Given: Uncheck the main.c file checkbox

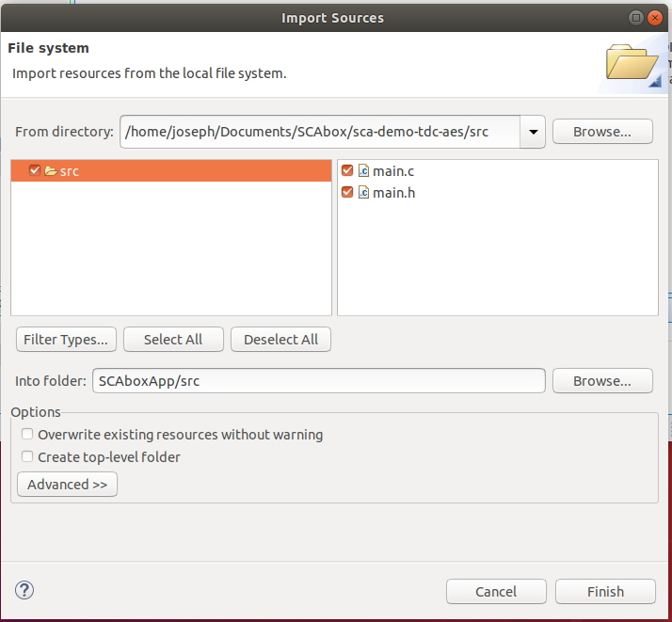Looking at the screenshot, I should [347, 170].
